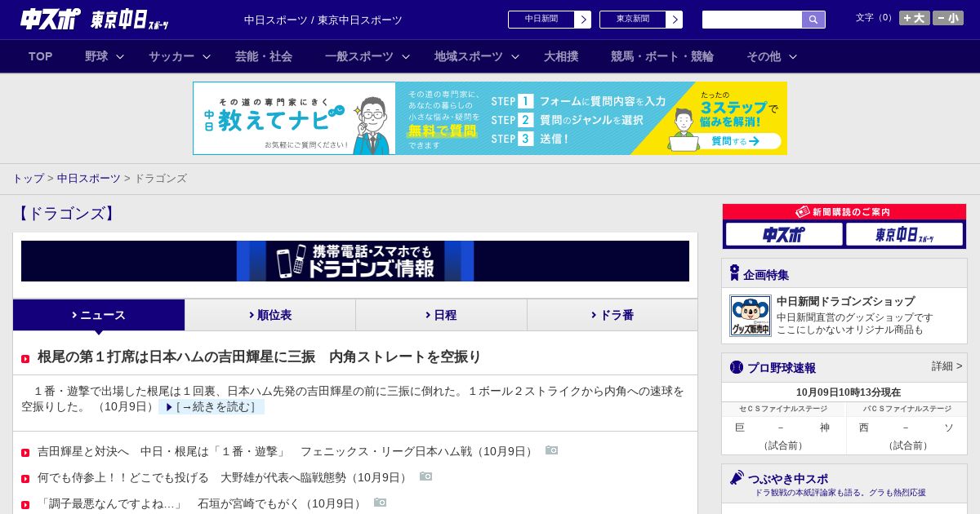Click the 新聞購読のご案内 header
Screen dimensions: 980x514
tap(844, 211)
